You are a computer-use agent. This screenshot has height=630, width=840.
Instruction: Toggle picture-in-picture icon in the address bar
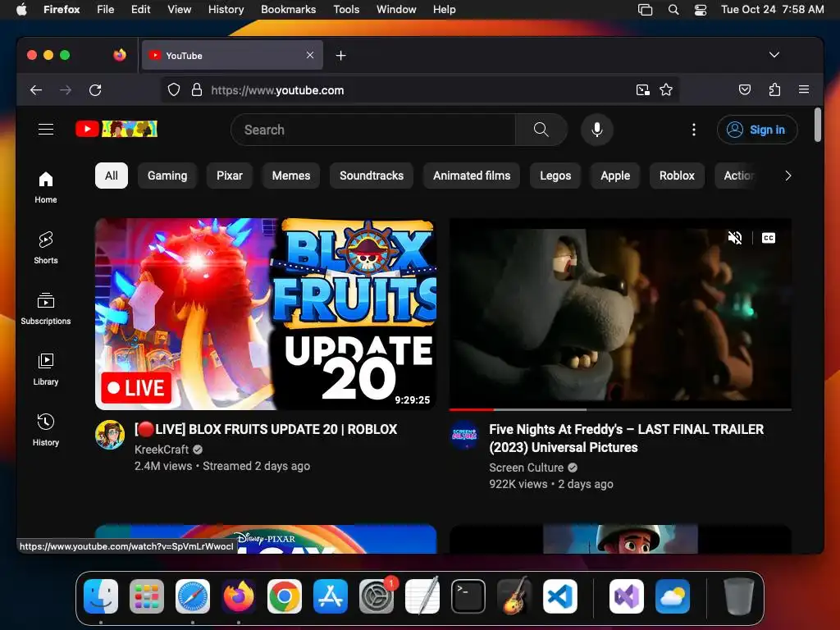(643, 90)
